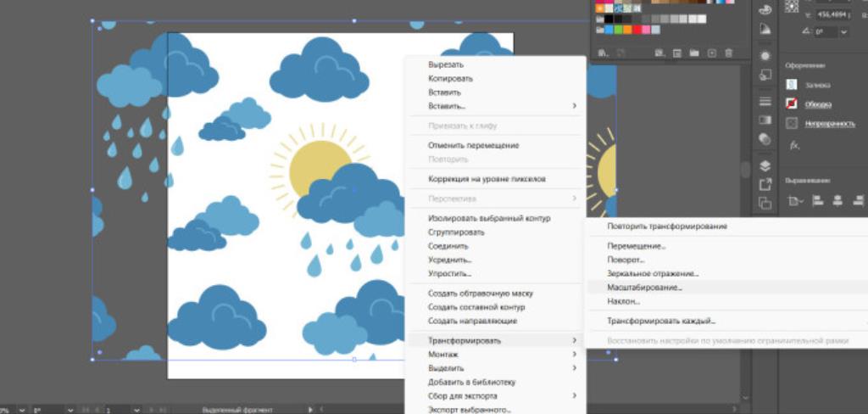Open the Stroke panel three-lines icon
Image resolution: width=868 pixels, height=414 pixels.
765,101
